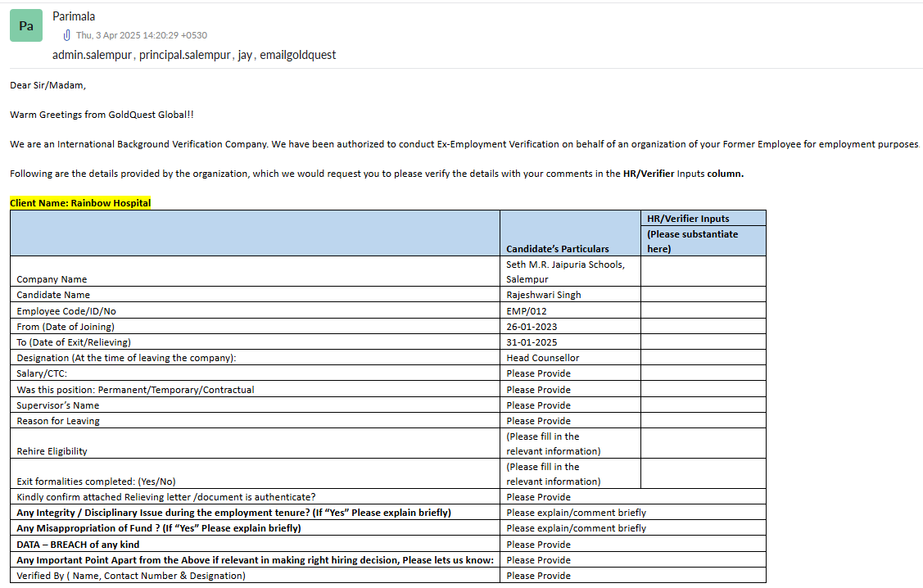Click recipient emailgoldquest

coord(298,55)
